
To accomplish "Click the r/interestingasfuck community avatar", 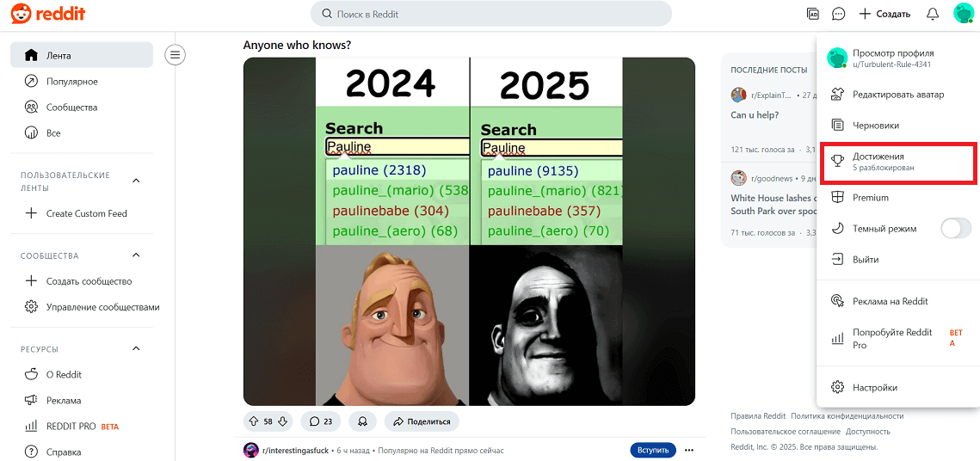I will [x=250, y=450].
